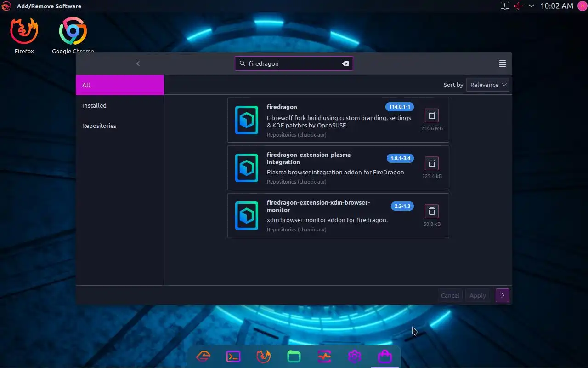This screenshot has width=588, height=368.
Task: Click the search magnifier icon
Action: click(x=242, y=63)
